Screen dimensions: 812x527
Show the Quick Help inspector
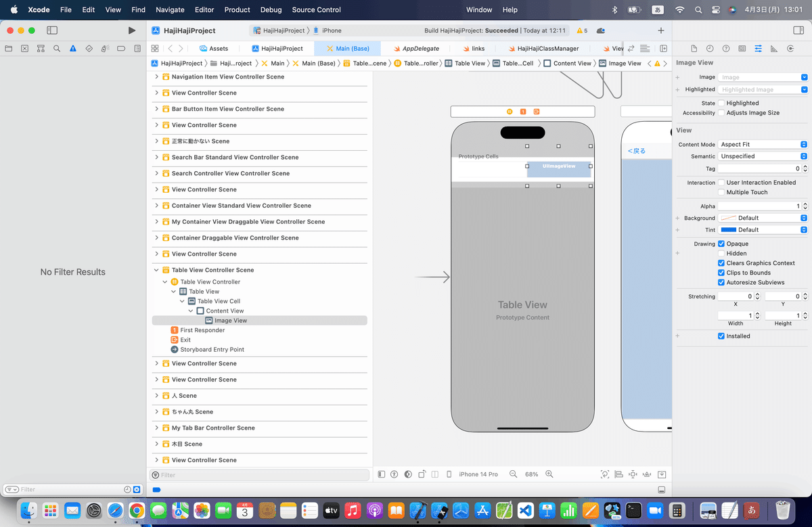tap(726, 49)
